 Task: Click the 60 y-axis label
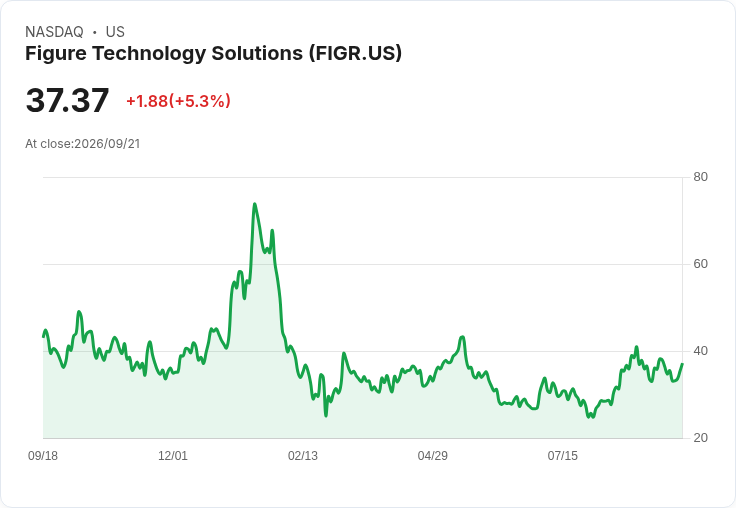pyautogui.click(x=700, y=264)
